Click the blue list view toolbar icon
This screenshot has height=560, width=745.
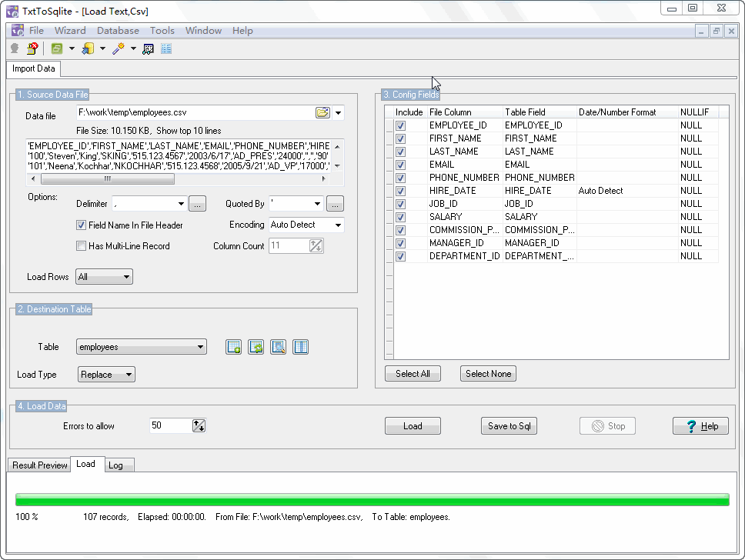pyautogui.click(x=166, y=48)
